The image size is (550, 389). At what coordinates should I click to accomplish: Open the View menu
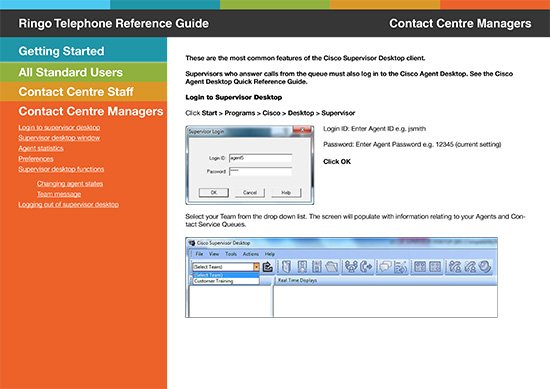214,254
